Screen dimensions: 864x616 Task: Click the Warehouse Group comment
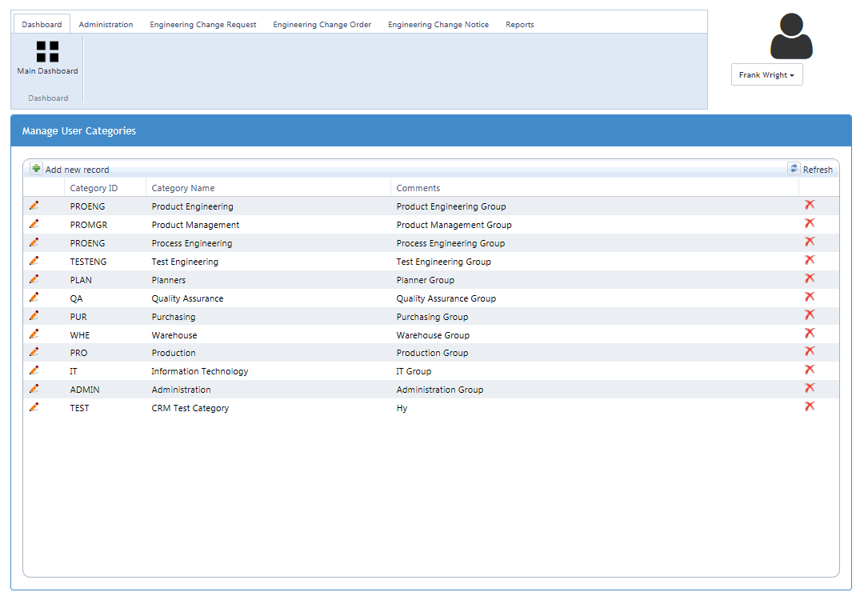[433, 335]
